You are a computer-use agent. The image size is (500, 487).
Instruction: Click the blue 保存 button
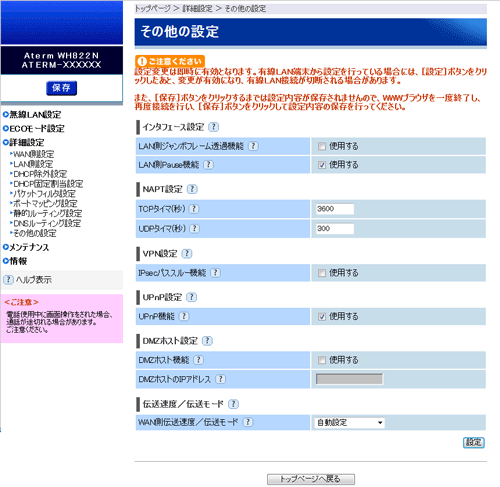coord(62,88)
